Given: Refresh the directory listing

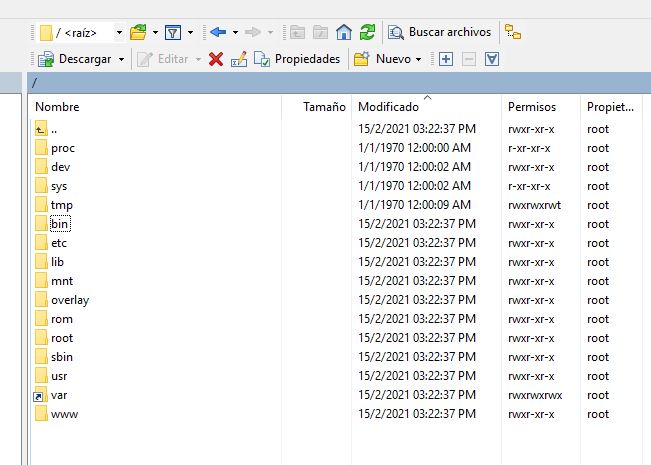Looking at the screenshot, I should pos(367,32).
